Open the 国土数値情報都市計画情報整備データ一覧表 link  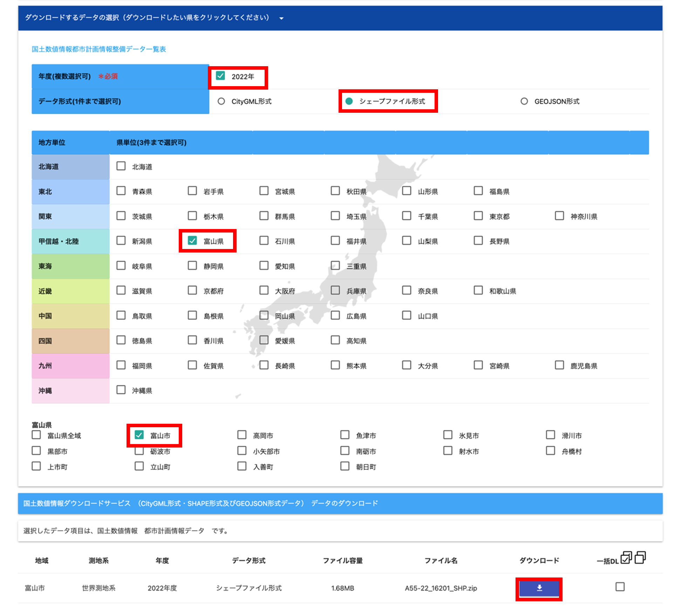click(99, 49)
